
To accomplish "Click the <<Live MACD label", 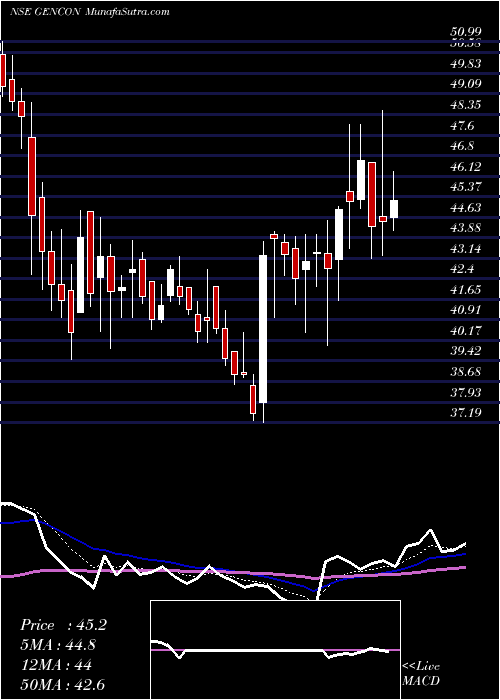I will [421, 674].
